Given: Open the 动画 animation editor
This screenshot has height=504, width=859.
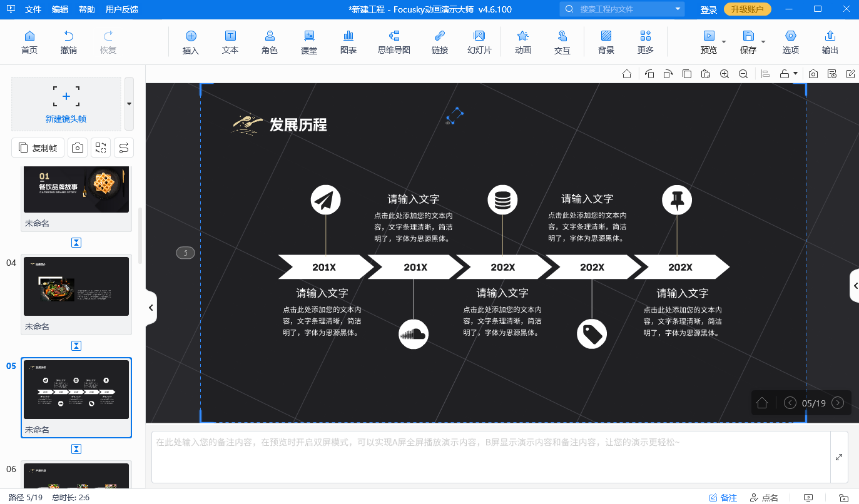Looking at the screenshot, I should 523,42.
